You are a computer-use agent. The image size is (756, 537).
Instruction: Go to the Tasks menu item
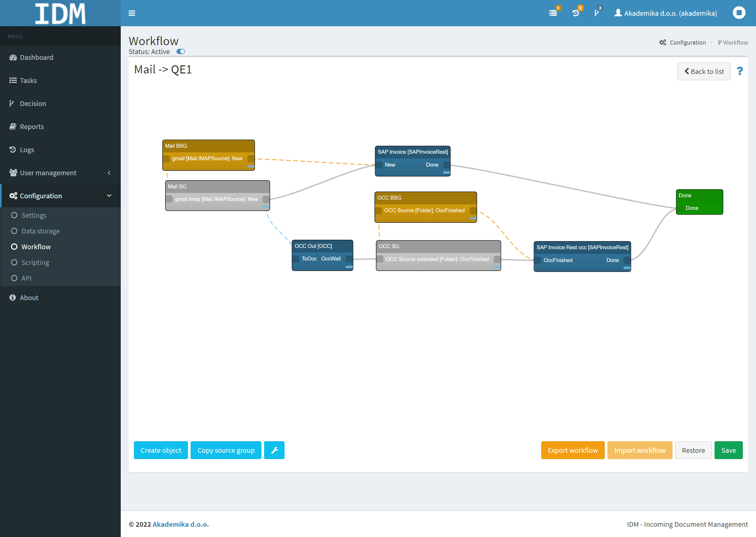click(28, 80)
